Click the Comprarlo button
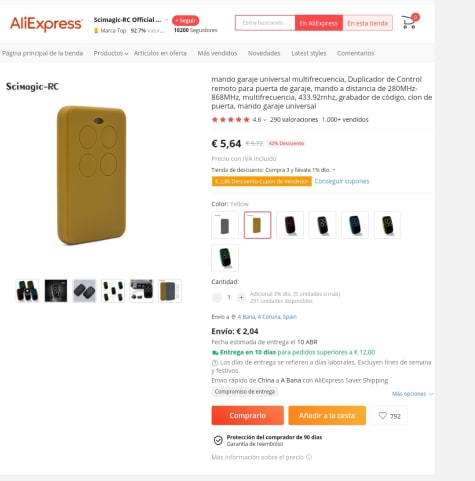The height and width of the screenshot is (481, 475). 248,415
